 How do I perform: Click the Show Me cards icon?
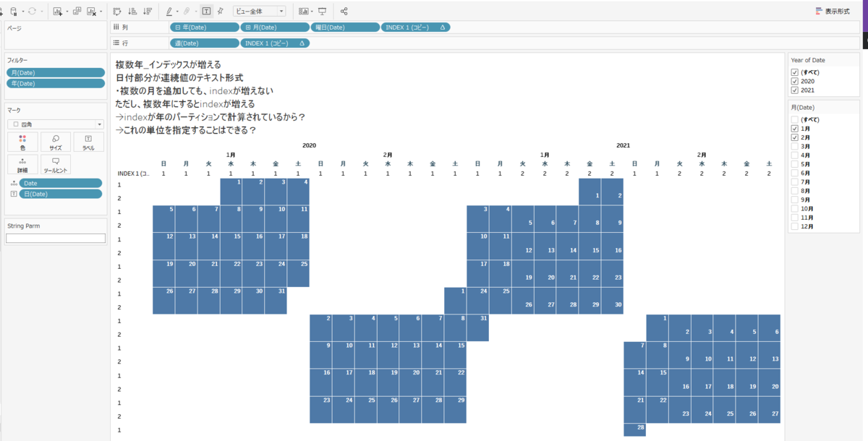click(x=302, y=12)
